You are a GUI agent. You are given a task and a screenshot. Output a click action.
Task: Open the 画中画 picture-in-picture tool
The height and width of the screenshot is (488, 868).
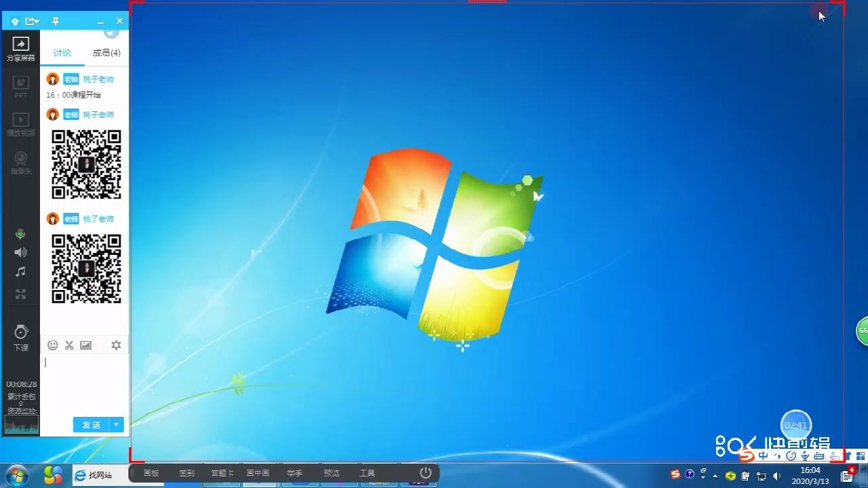(x=258, y=473)
